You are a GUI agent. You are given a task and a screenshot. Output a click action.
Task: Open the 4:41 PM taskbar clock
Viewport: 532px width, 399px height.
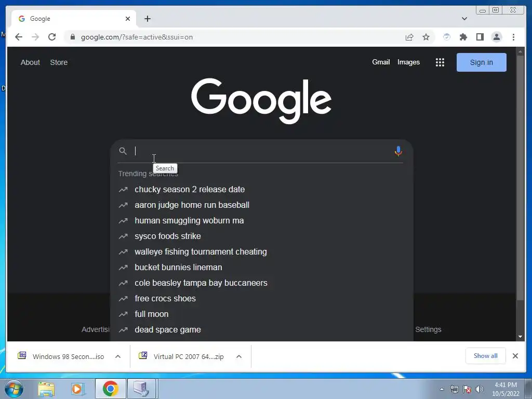(x=506, y=389)
